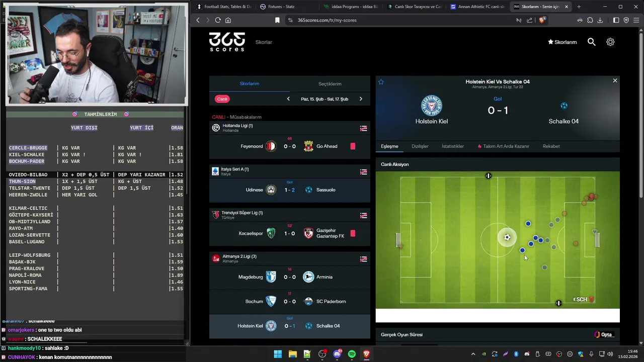This screenshot has width=644, height=362.
Task: Toggle the Canlı live filter
Action: click(x=222, y=99)
